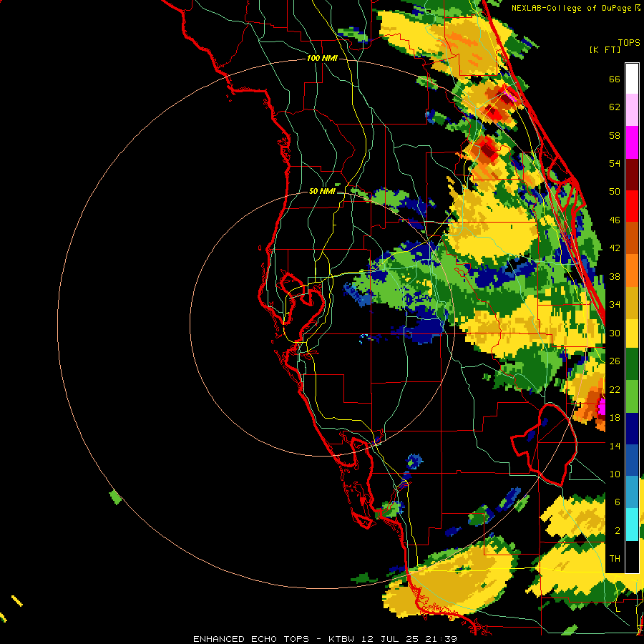
Task: Select the light orange legend swatch
Action: [x=632, y=270]
